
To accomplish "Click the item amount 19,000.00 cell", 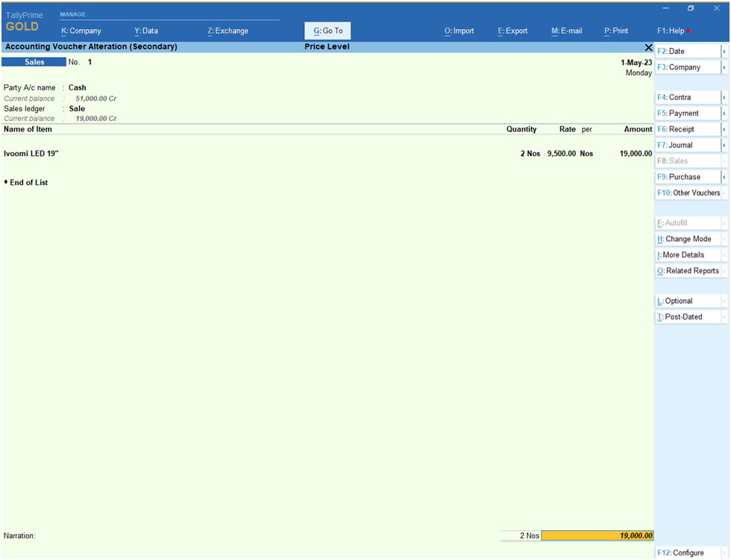I will (x=635, y=153).
